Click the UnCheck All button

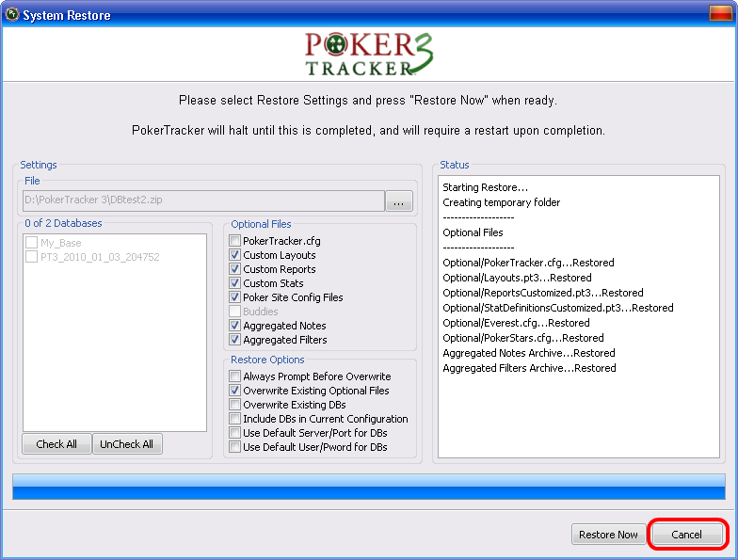[127, 444]
